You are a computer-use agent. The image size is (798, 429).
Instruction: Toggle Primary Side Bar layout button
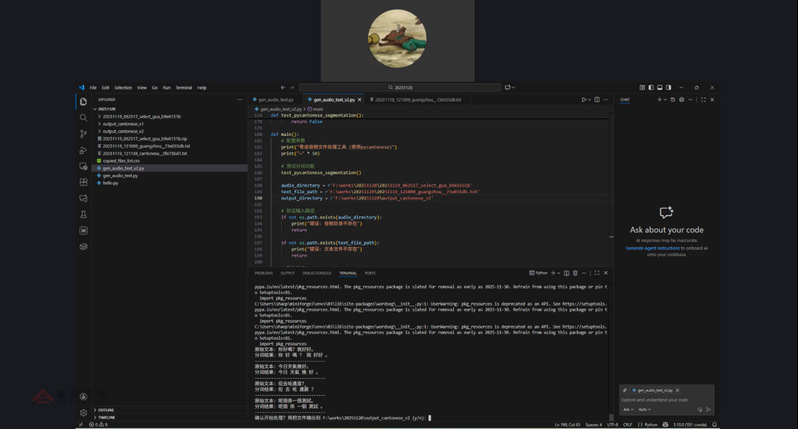pos(651,88)
